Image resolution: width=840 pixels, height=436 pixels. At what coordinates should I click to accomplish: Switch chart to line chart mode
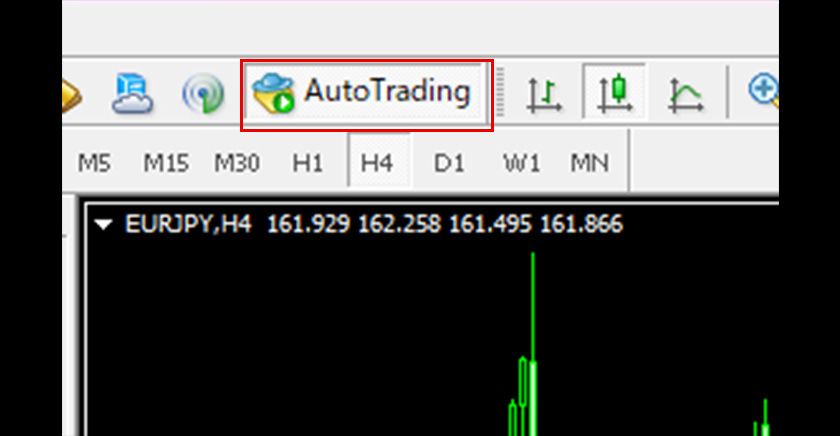(685, 94)
